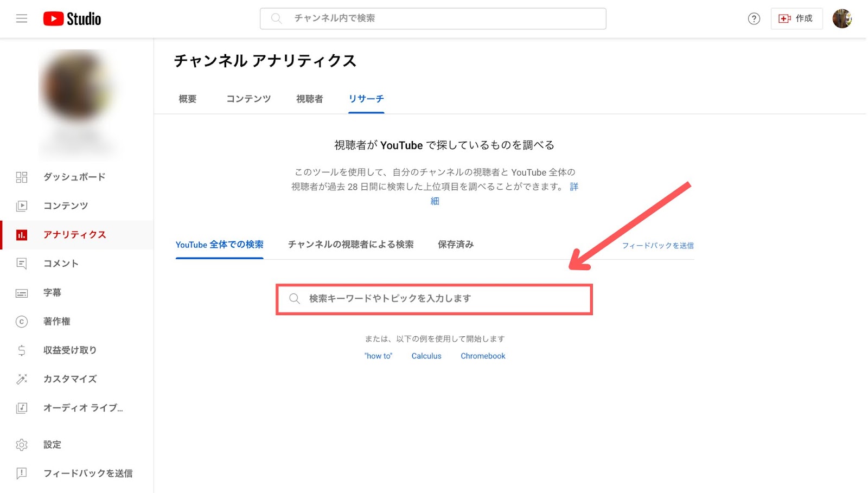Image resolution: width=868 pixels, height=493 pixels.
Task: Open 字幕 label in the sidebar
Action: click(52, 292)
